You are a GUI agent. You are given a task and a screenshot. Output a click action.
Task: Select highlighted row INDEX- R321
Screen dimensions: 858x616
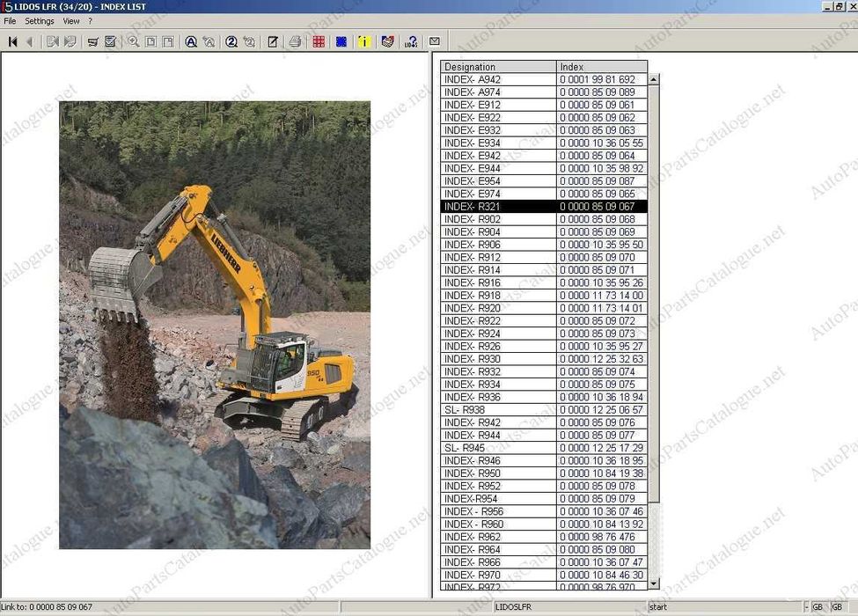(544, 206)
